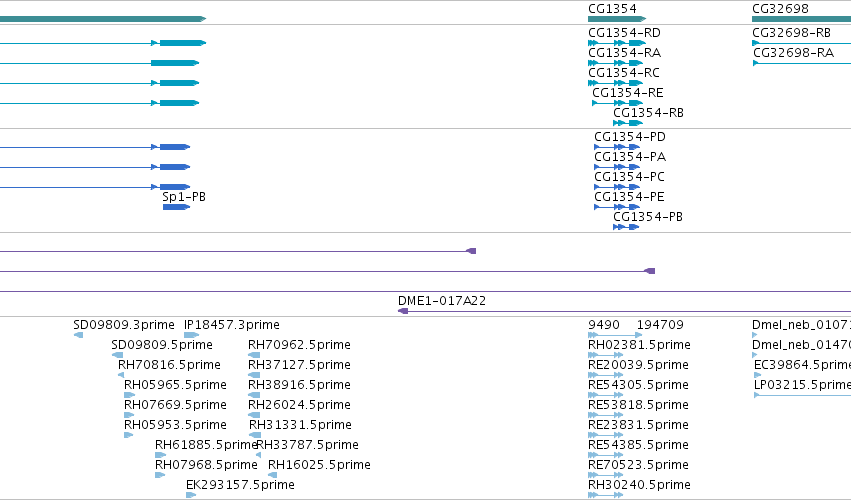Click the CG1354-RD transcript label
Viewport: 851px width, 500px height.
tap(624, 33)
